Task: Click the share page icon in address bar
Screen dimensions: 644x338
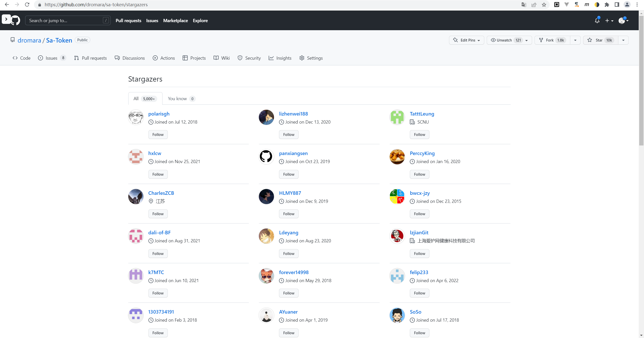Action: [534, 5]
